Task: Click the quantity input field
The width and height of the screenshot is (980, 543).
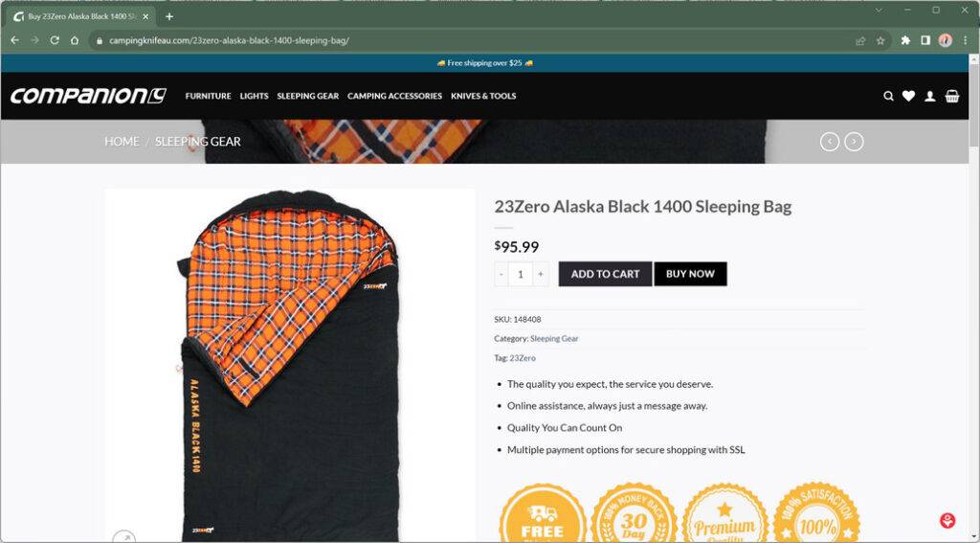Action: [x=521, y=274]
